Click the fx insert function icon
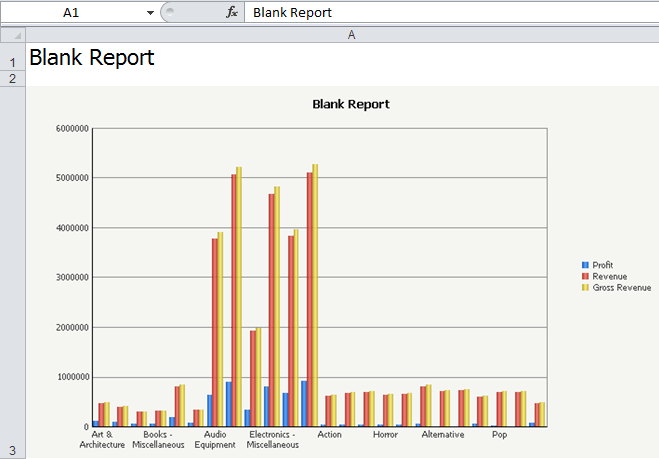 coord(232,12)
